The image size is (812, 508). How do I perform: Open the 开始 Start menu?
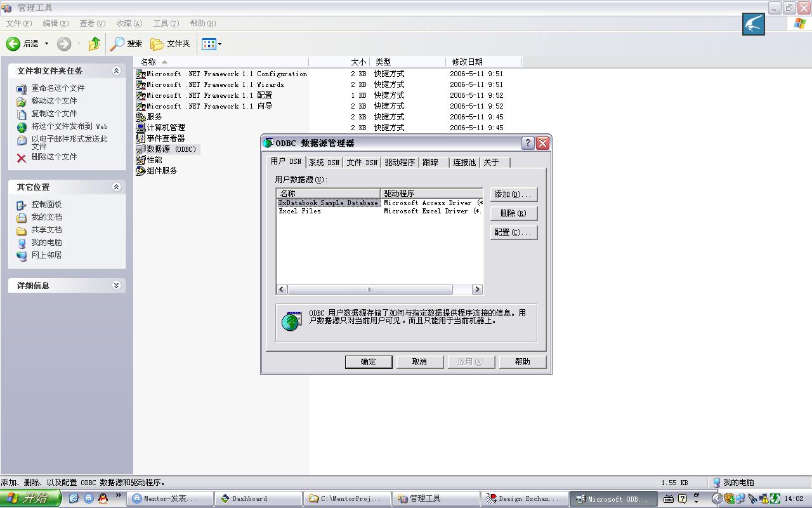(30, 498)
